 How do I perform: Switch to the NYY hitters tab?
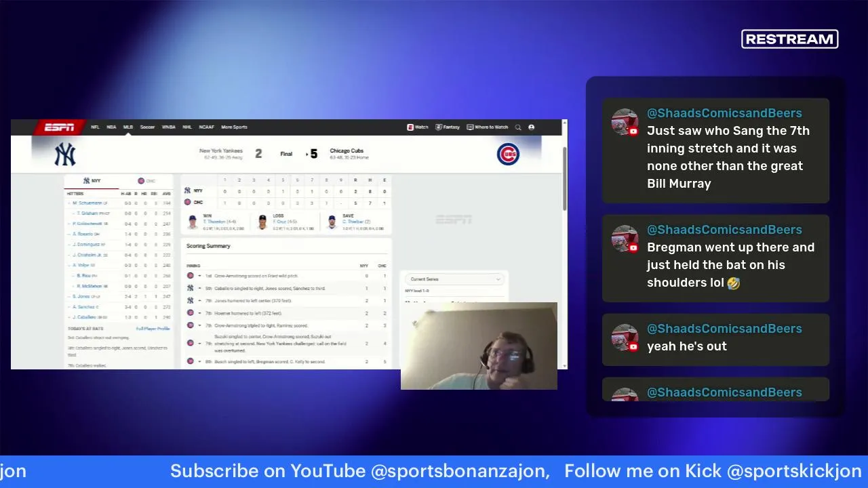pyautogui.click(x=92, y=181)
